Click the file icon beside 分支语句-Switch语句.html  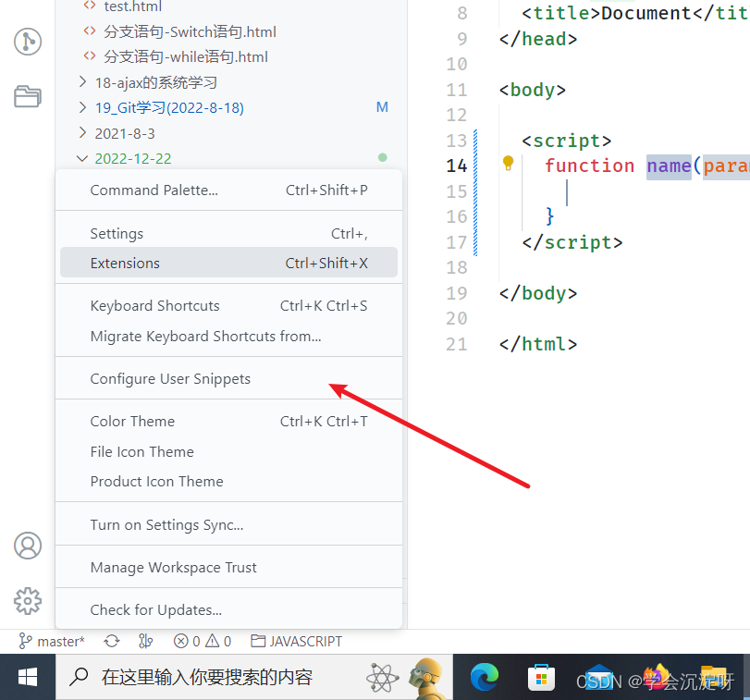coord(90,31)
